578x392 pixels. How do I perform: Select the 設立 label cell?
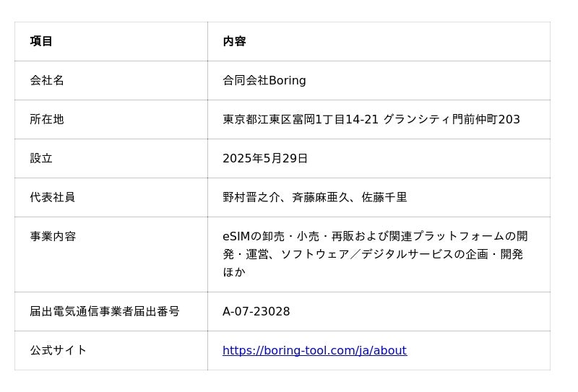pos(111,158)
